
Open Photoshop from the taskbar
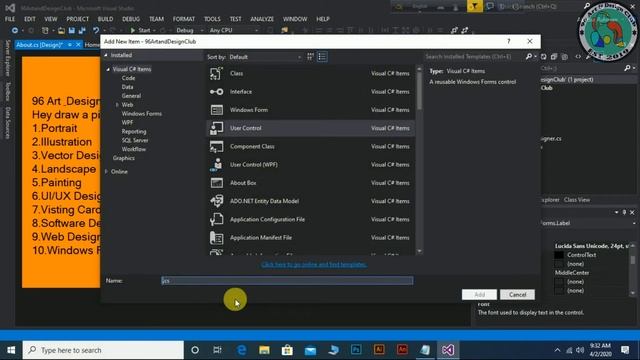click(356, 350)
